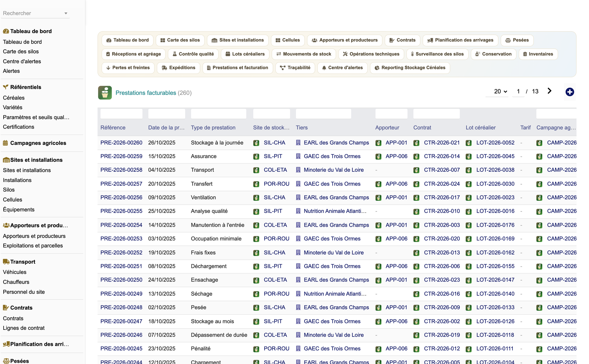Open Véhicules in sidebar Transport section
The width and height of the screenshot is (589, 364).
(x=15, y=272)
